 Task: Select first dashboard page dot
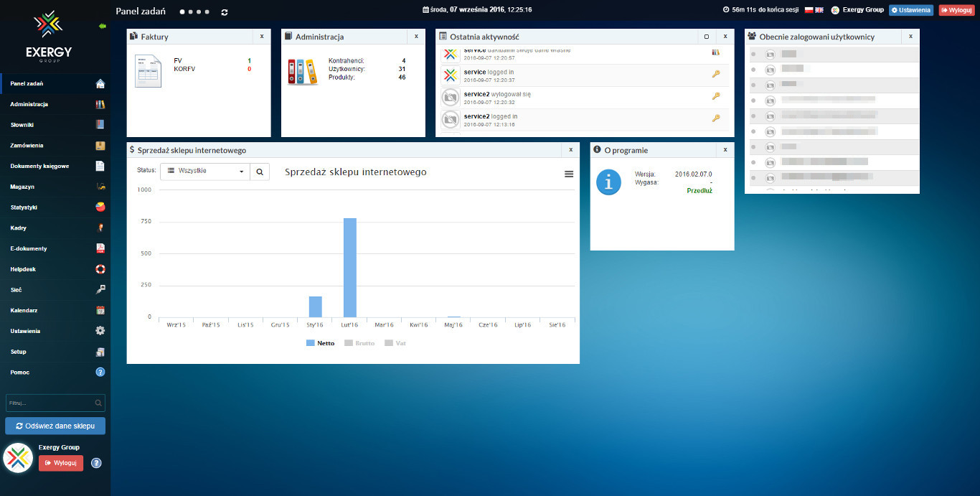[x=182, y=12]
